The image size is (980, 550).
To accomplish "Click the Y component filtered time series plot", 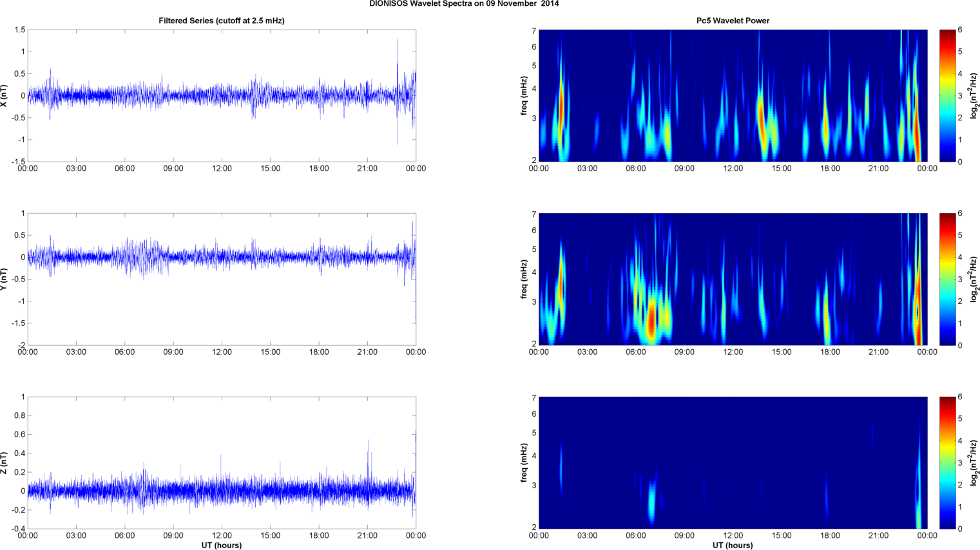I will [x=222, y=279].
